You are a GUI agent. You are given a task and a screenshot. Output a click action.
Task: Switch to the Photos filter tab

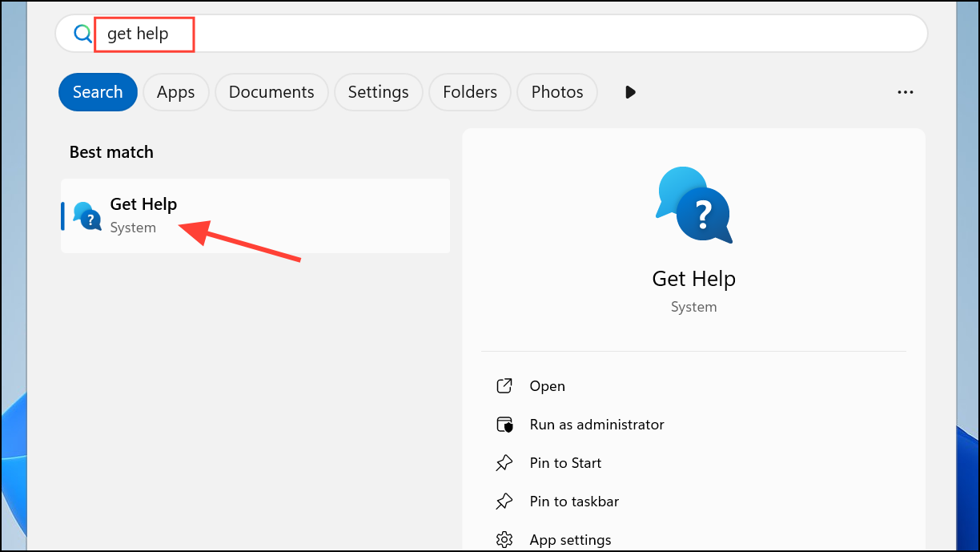(557, 92)
